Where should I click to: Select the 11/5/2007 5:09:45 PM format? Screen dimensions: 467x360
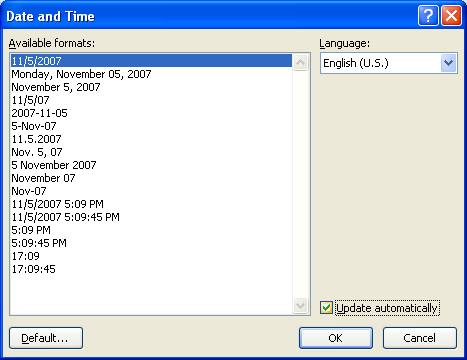click(151, 217)
